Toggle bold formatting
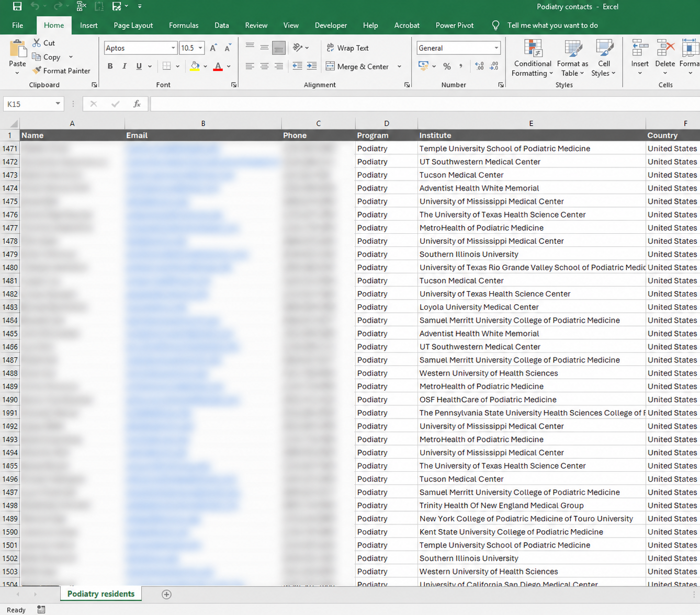 (110, 66)
